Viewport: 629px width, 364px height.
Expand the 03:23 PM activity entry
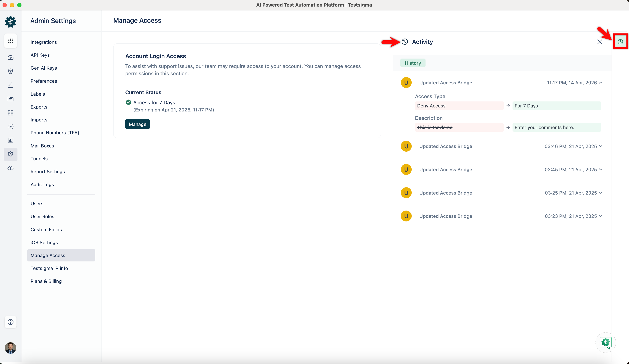[601, 216]
